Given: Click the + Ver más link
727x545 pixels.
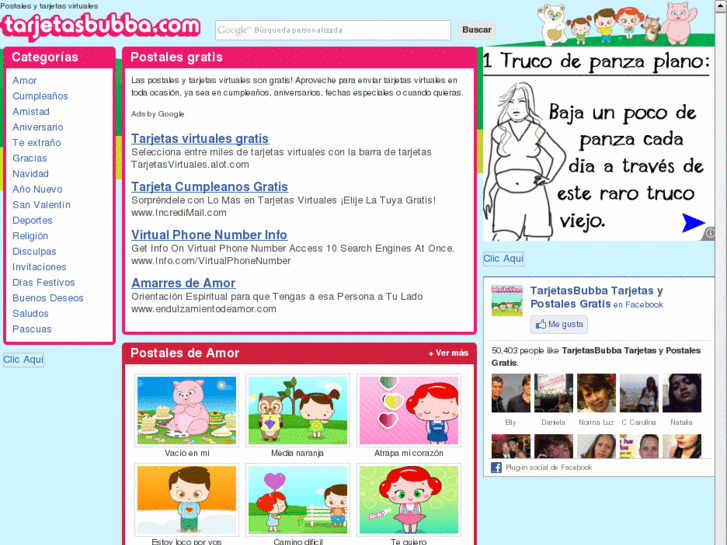Looking at the screenshot, I should pyautogui.click(x=448, y=353).
